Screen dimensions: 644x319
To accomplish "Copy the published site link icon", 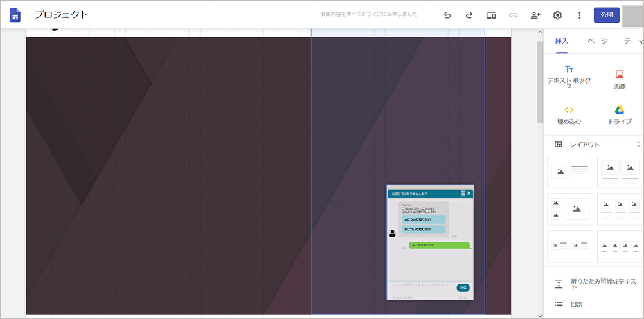I will coord(513,15).
